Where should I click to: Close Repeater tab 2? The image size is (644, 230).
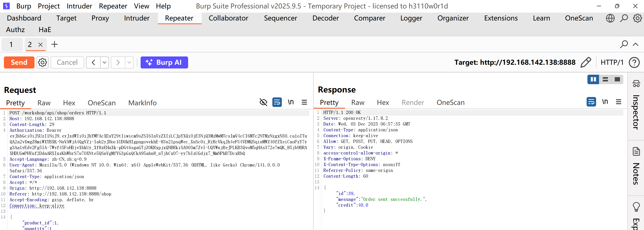pos(40,45)
